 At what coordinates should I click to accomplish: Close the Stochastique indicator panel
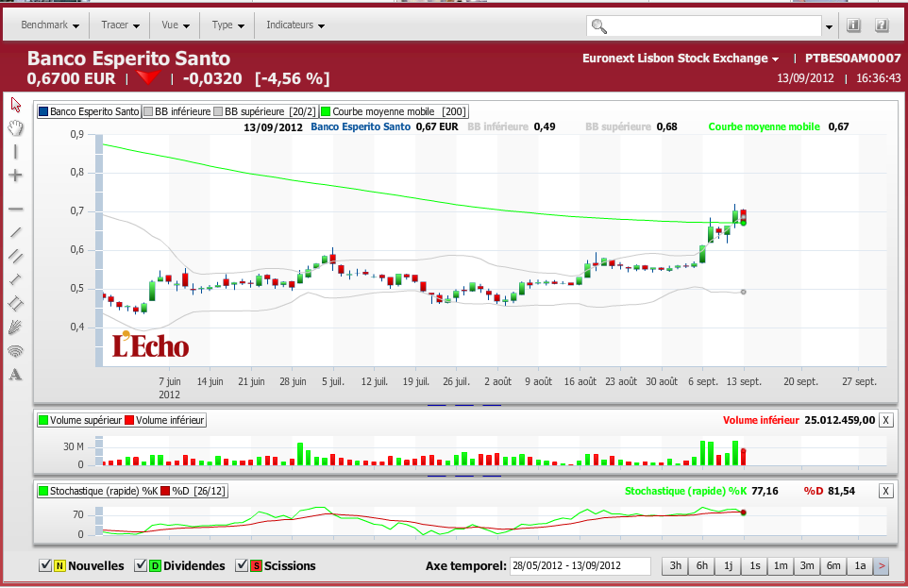click(885, 491)
